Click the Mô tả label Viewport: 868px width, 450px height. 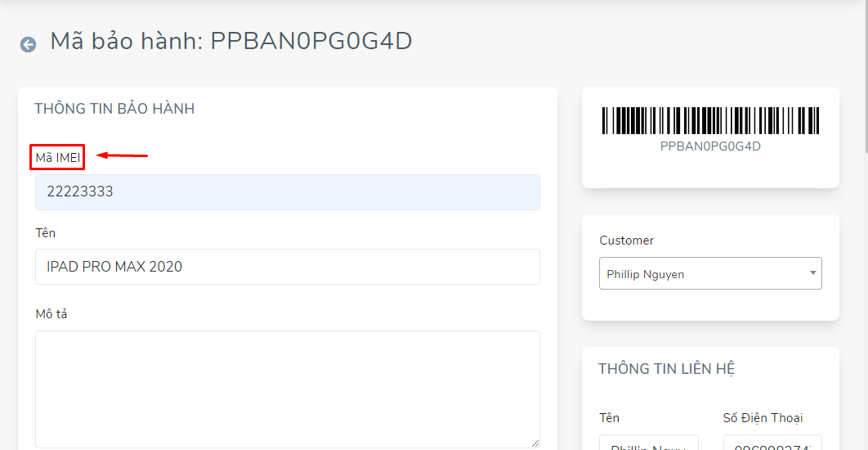(x=51, y=314)
